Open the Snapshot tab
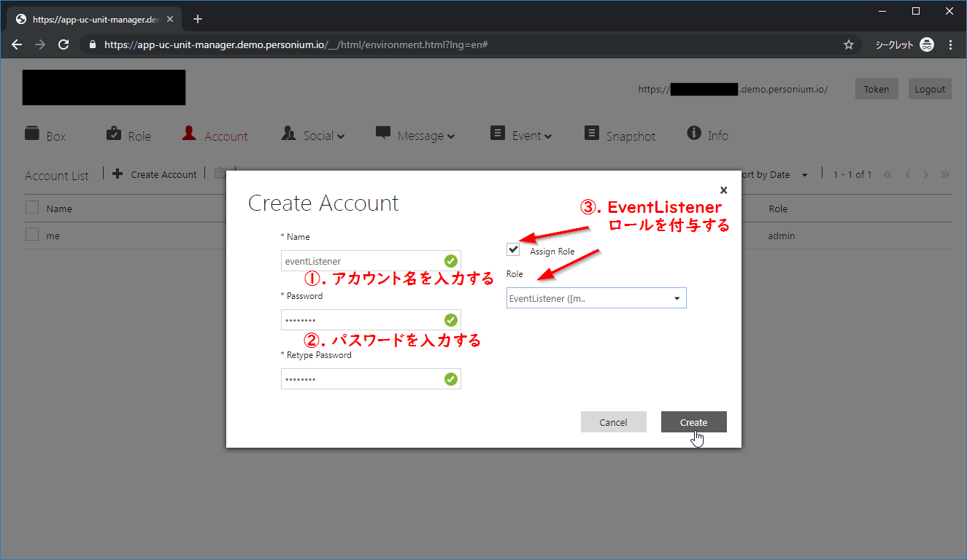The height and width of the screenshot is (560, 967). tap(620, 136)
